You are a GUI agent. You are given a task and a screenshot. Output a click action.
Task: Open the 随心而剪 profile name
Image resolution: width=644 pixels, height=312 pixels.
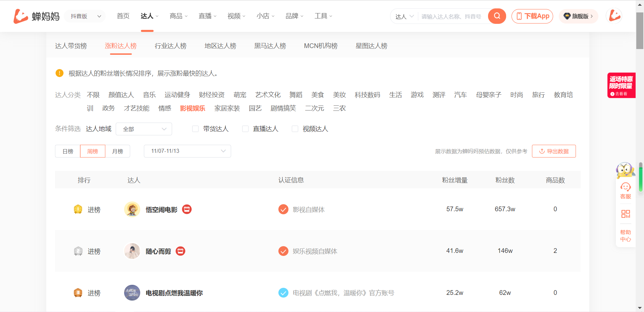click(x=158, y=251)
